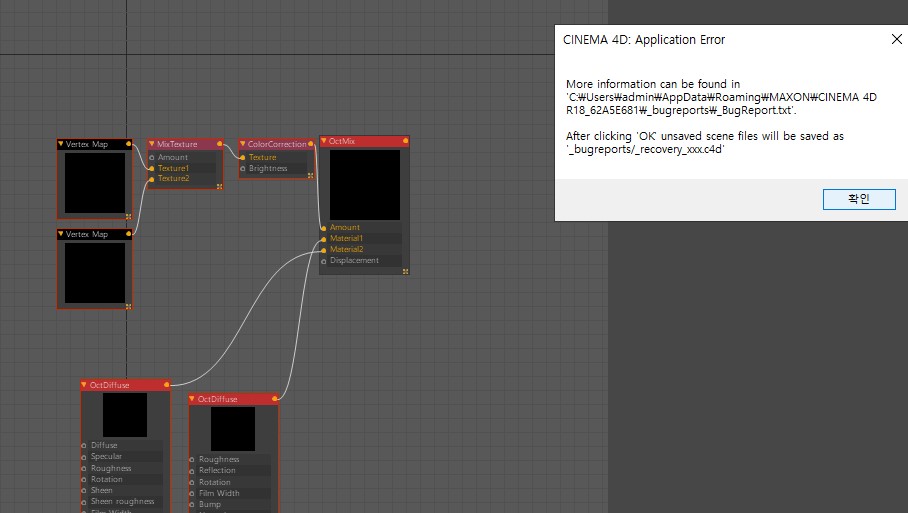The height and width of the screenshot is (513, 908).
Task: Click output port of OctDiffuse with Specular
Action: [x=167, y=384]
